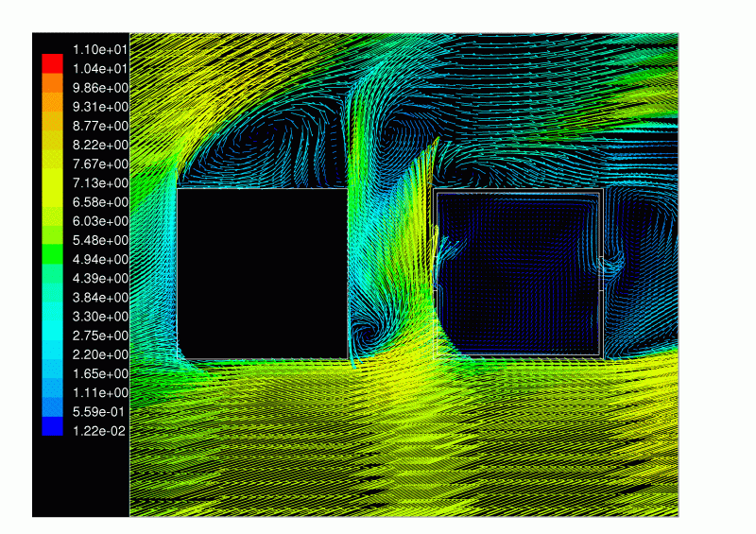The height and width of the screenshot is (534, 756).
Task: Click the 1.65e+00 legend value
Action: pos(100,373)
